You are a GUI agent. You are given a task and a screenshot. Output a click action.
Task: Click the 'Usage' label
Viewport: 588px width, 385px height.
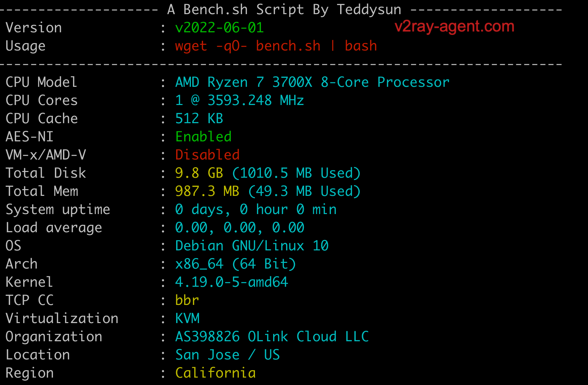(25, 46)
